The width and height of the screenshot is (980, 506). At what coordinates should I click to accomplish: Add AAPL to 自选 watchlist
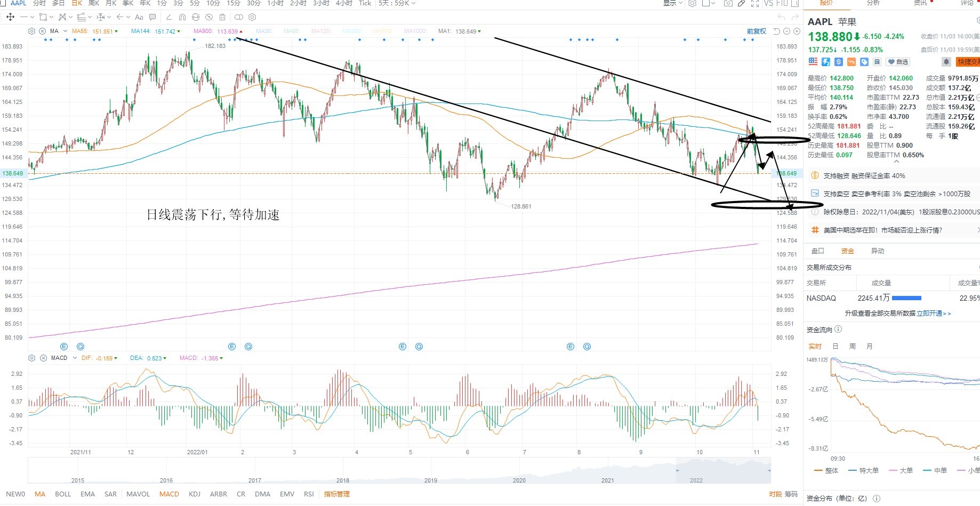(x=898, y=62)
